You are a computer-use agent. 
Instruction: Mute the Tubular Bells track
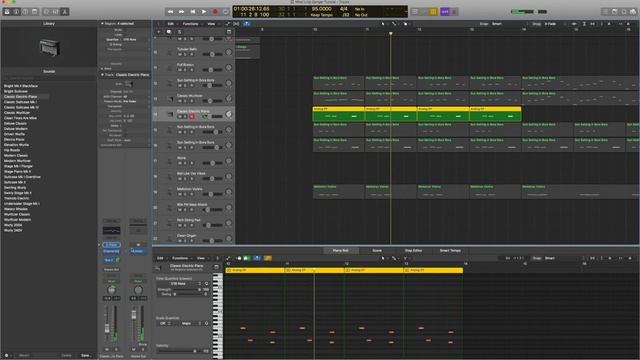pos(180,54)
